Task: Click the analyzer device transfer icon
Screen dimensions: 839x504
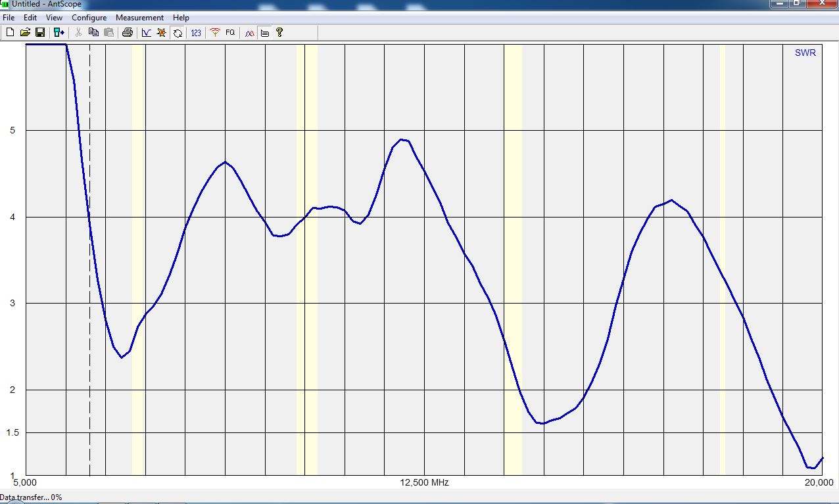Action: pos(59,32)
